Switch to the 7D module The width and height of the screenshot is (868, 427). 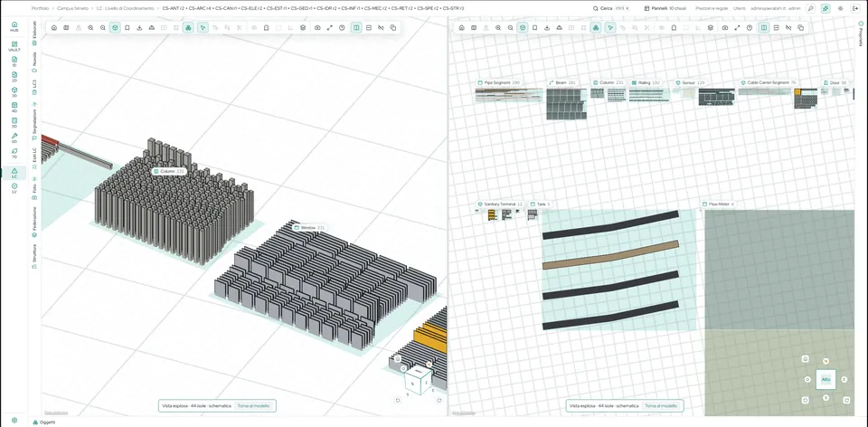(14, 152)
